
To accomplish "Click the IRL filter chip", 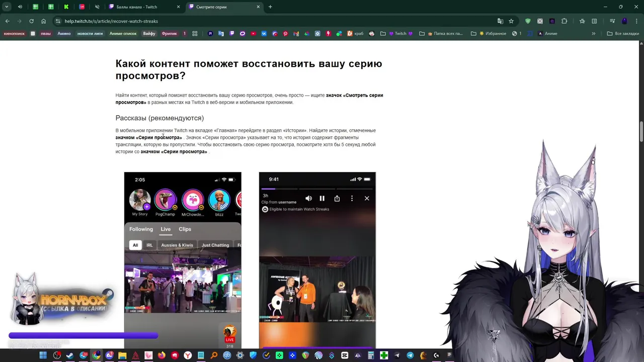I will coord(149,245).
